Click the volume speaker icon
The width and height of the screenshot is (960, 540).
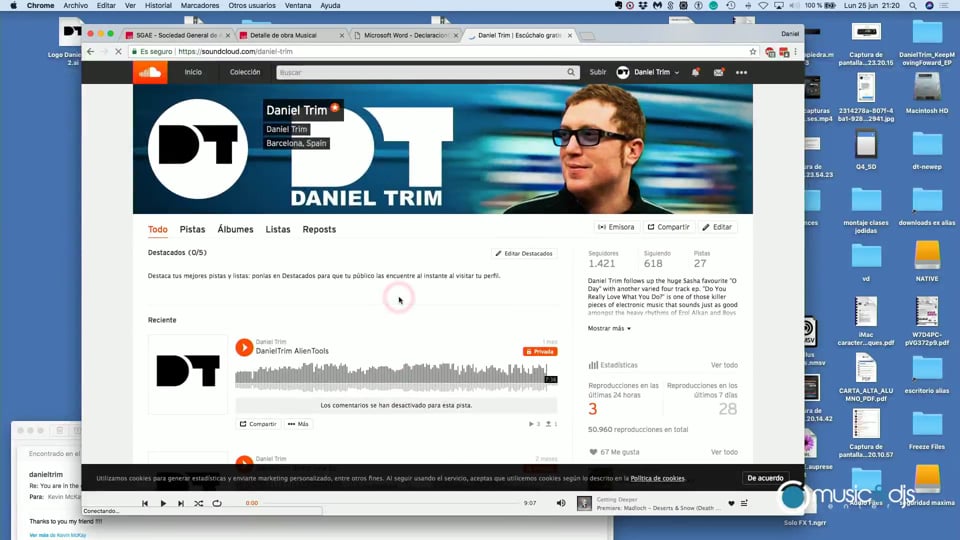561,503
